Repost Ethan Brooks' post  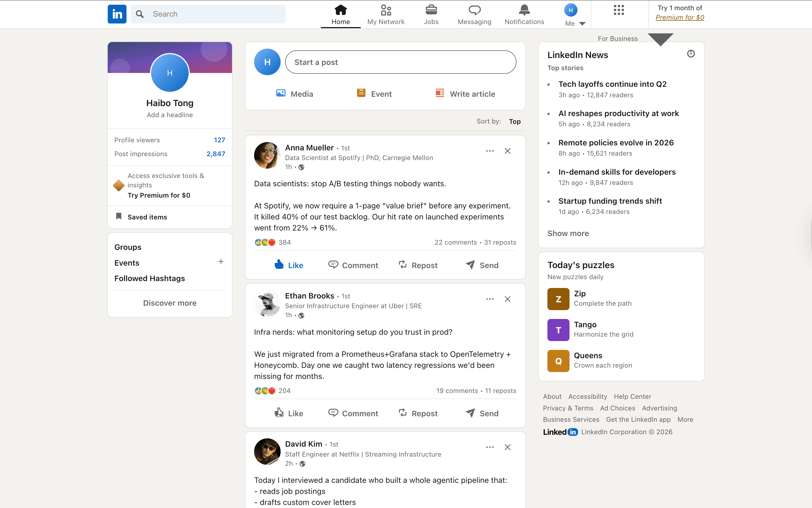point(418,413)
